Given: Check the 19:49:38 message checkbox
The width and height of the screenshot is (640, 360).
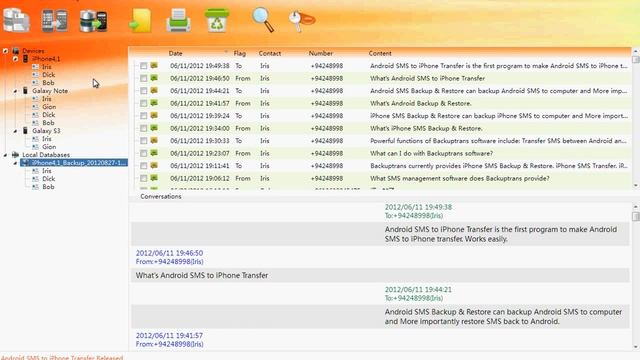Looking at the screenshot, I should (143, 66).
